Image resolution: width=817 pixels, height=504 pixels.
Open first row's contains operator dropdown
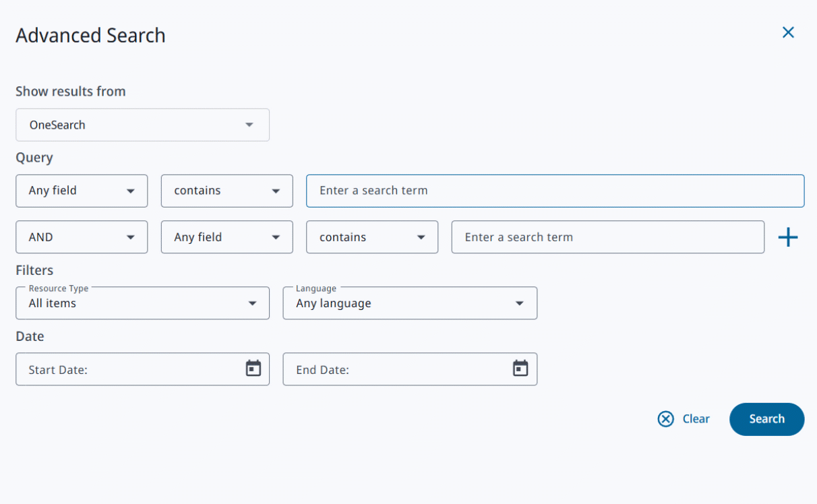click(226, 191)
